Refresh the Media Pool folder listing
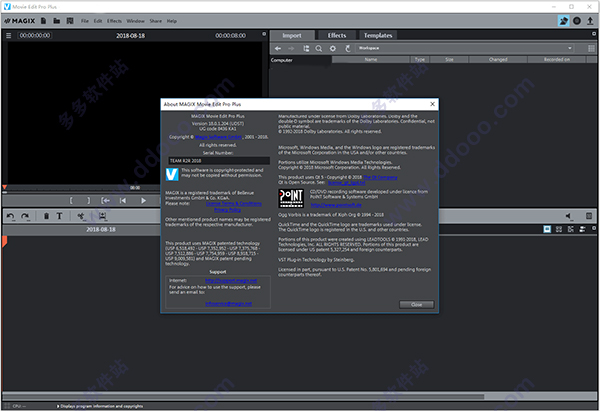This screenshot has width=600, height=411. point(347,48)
